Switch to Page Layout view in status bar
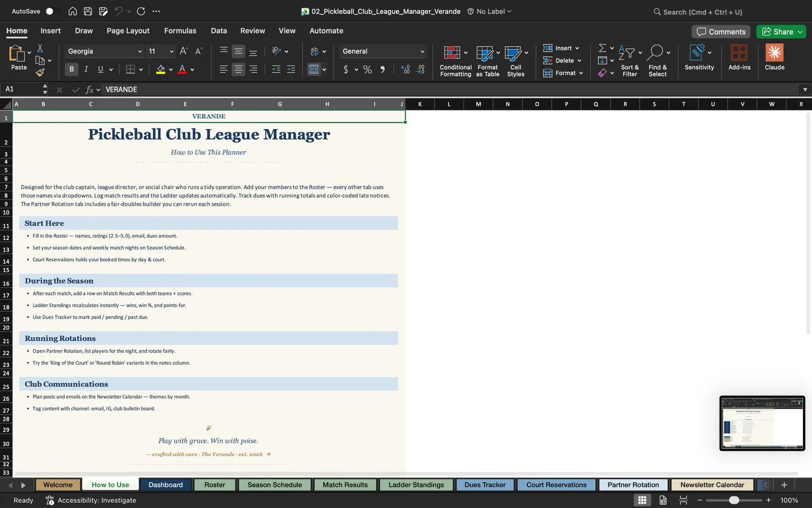 [x=663, y=500]
